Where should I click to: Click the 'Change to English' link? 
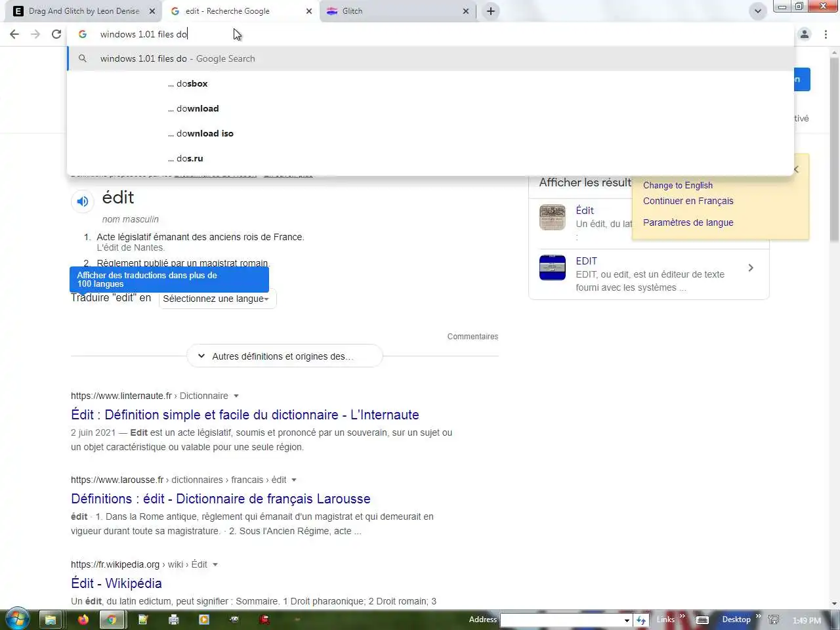tap(678, 185)
